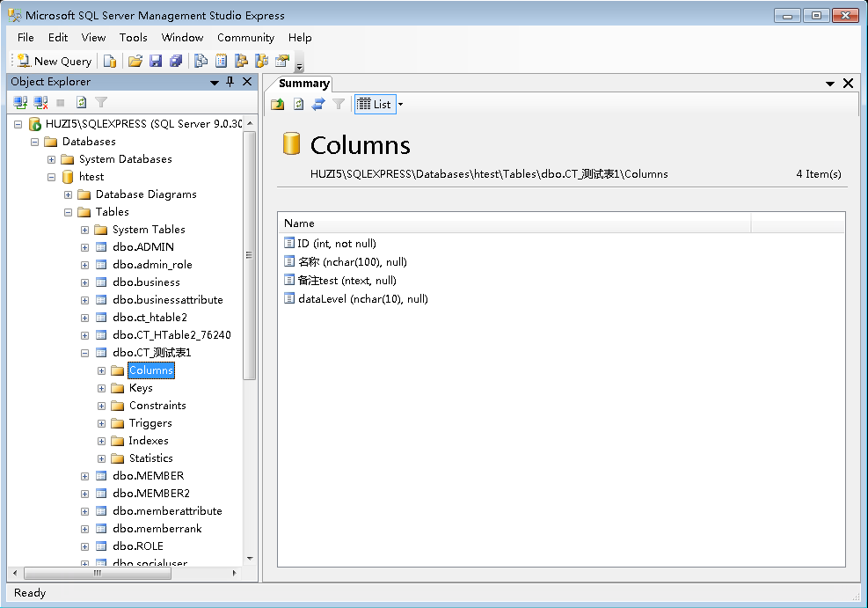The image size is (868, 608).
Task: Open the Community menu
Action: (x=245, y=38)
